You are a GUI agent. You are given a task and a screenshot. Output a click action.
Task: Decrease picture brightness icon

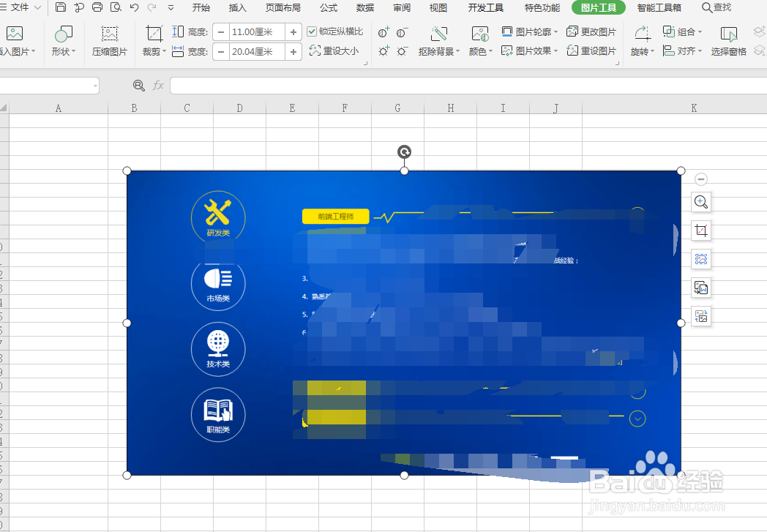click(x=402, y=50)
